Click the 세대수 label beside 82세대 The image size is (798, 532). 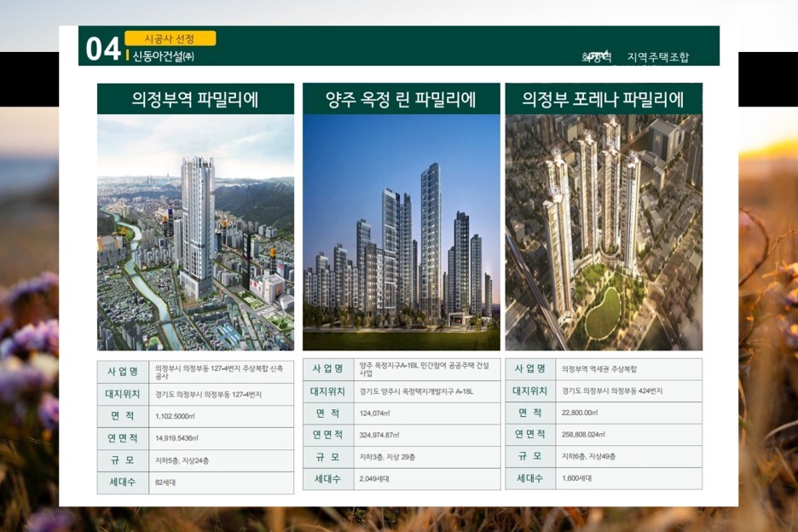point(123,482)
